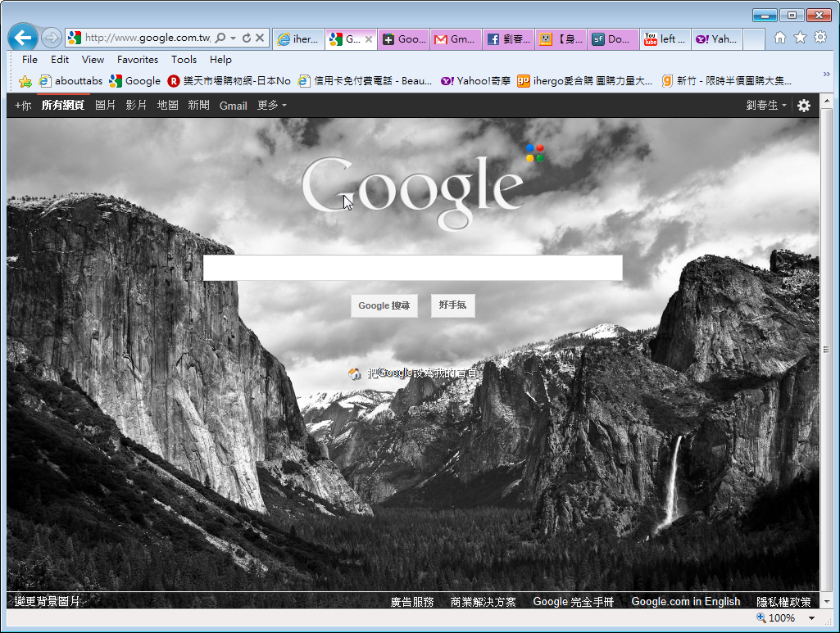Open the Yahoo!奇摩 favorite

[x=475, y=81]
